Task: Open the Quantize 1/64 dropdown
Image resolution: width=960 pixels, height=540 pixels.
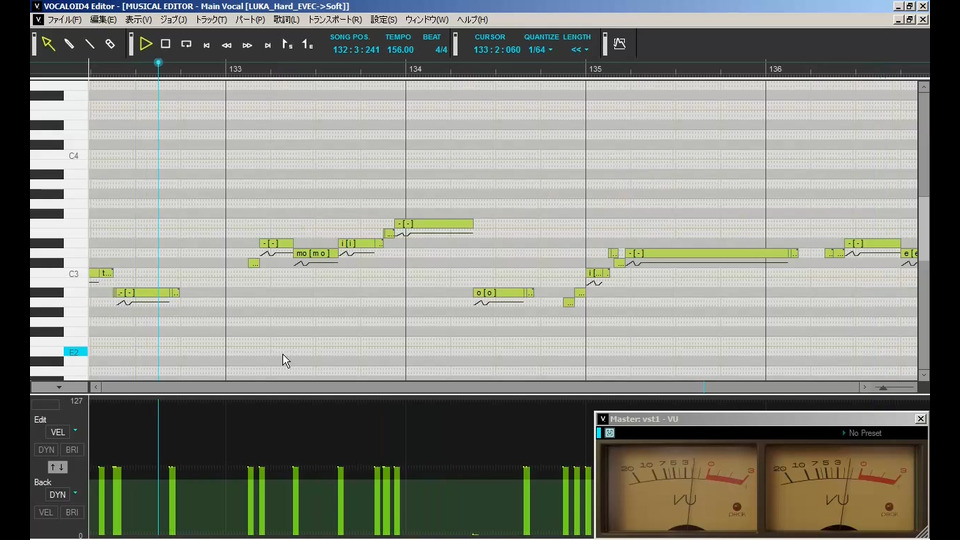Action: point(540,50)
